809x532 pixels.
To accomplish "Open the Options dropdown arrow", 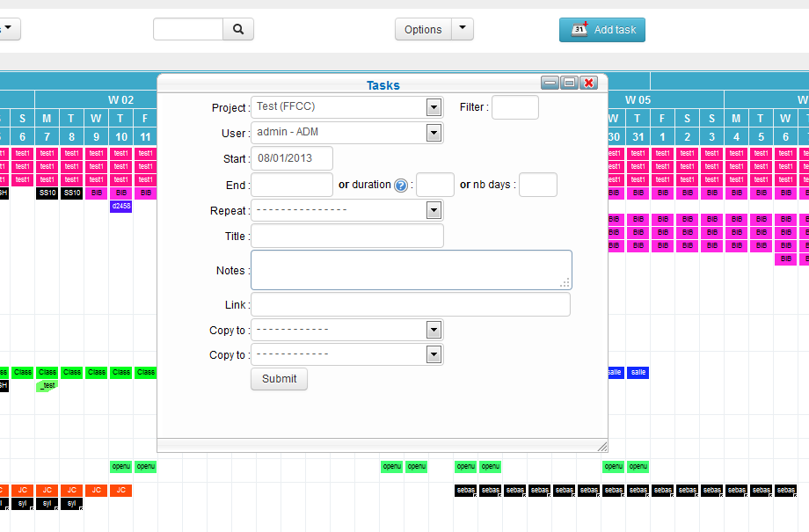I will [x=463, y=29].
